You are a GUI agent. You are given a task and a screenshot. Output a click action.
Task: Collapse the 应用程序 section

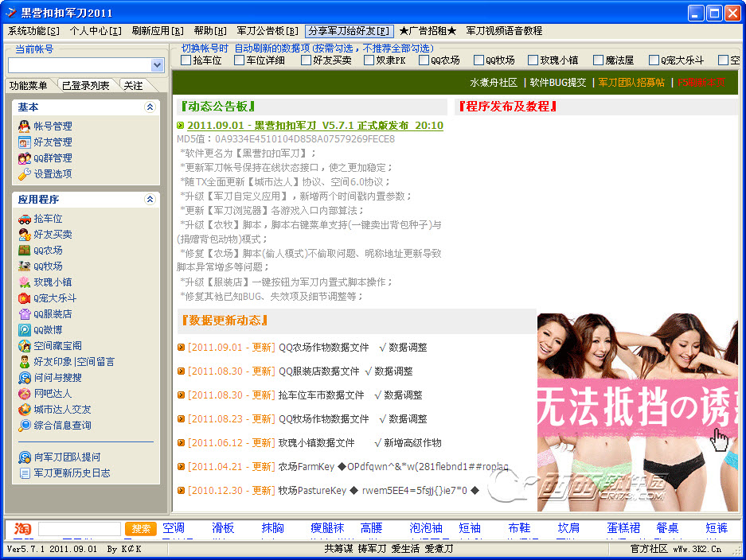tap(149, 199)
